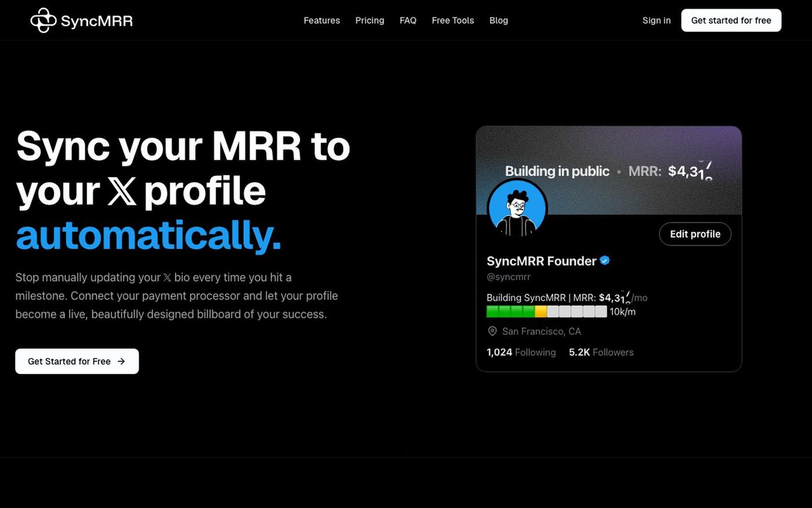The image size is (812, 508).
Task: Click the hero Get Started for Free button
Action: (77, 361)
